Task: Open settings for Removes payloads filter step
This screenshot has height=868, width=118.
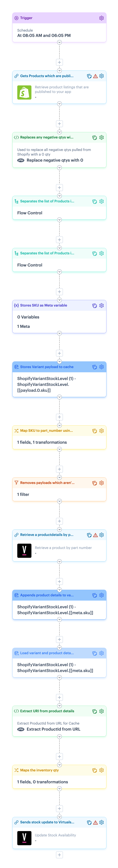Action: (x=101, y=483)
